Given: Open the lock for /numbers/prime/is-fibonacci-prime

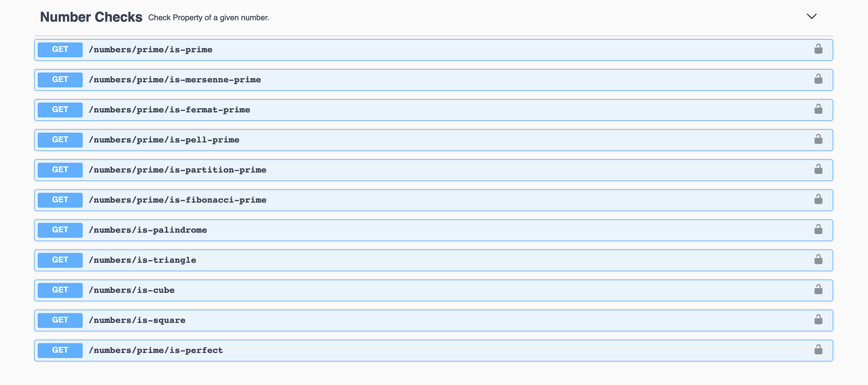Looking at the screenshot, I should [x=819, y=200].
